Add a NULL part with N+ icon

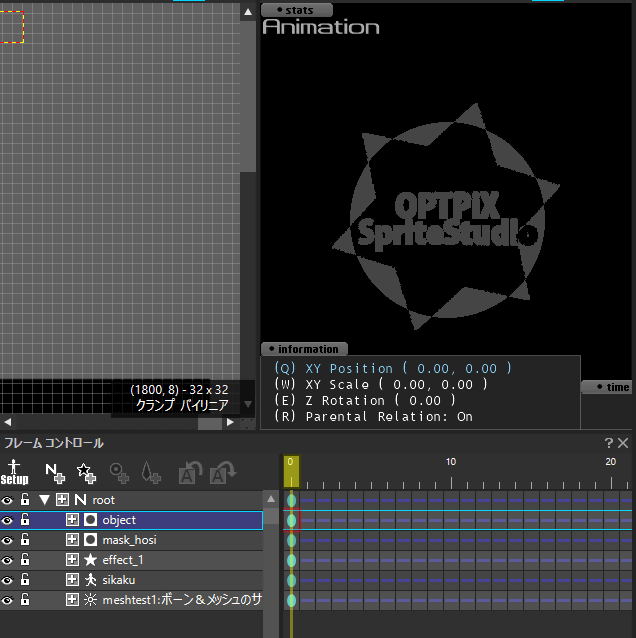tap(55, 473)
